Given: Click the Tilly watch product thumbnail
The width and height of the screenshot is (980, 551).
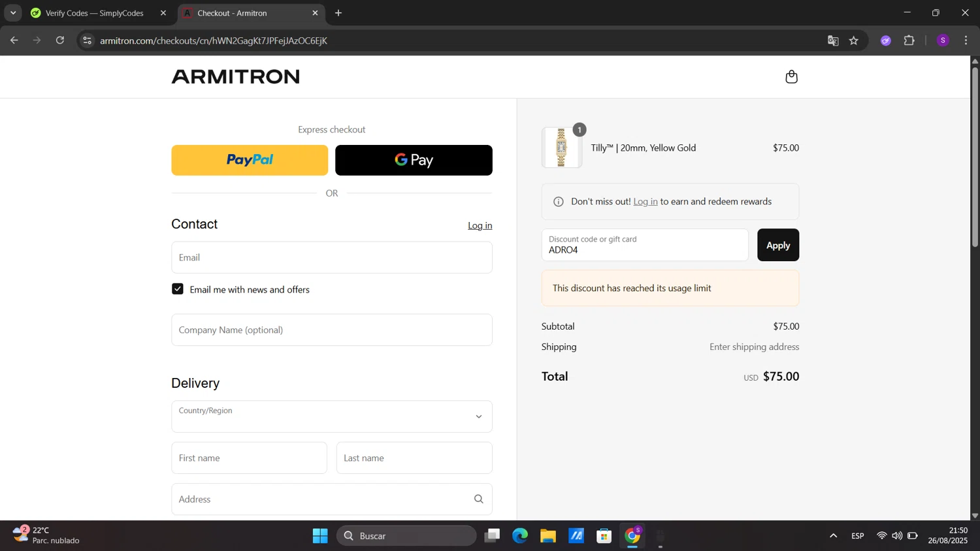Looking at the screenshot, I should coord(561,148).
